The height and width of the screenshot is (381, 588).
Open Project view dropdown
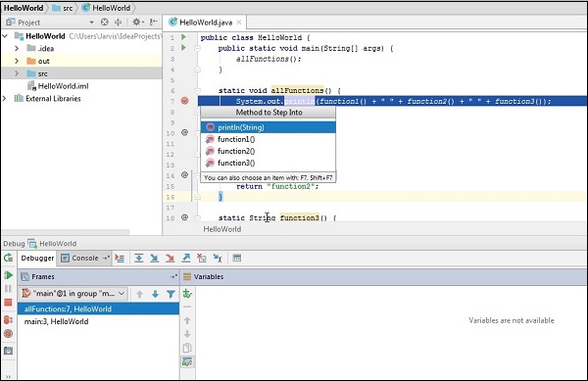point(91,23)
